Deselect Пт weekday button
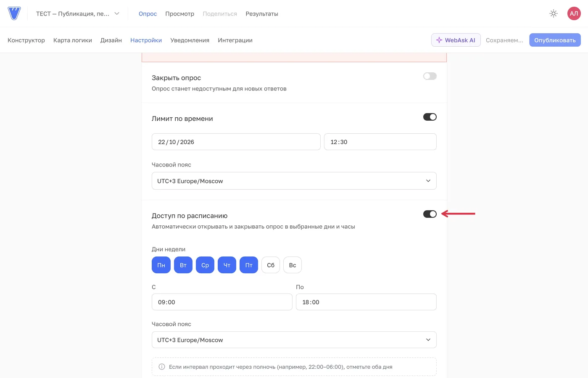588x378 pixels. point(249,265)
